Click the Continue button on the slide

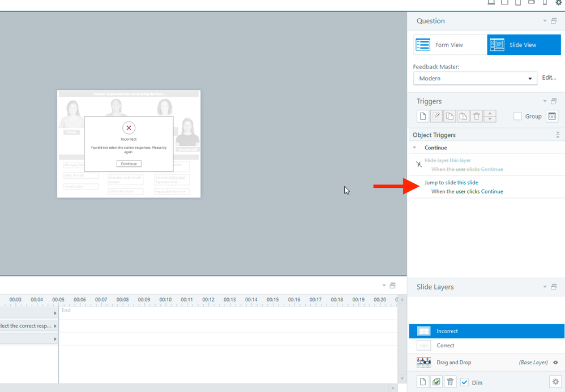(129, 164)
